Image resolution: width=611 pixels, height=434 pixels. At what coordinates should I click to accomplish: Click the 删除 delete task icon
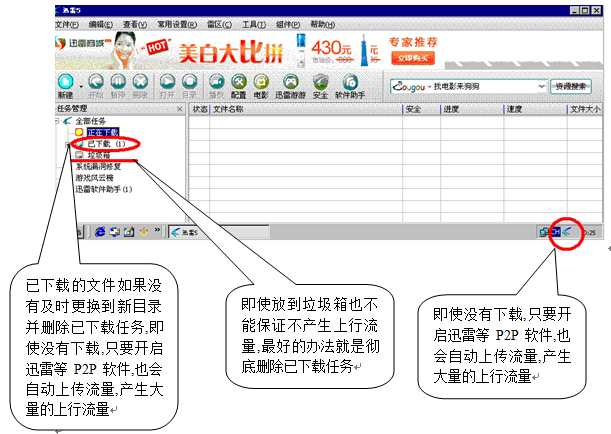point(140,82)
